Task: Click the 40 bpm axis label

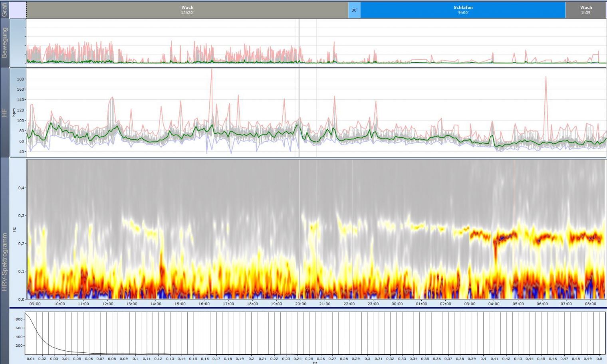Action: click(x=22, y=152)
